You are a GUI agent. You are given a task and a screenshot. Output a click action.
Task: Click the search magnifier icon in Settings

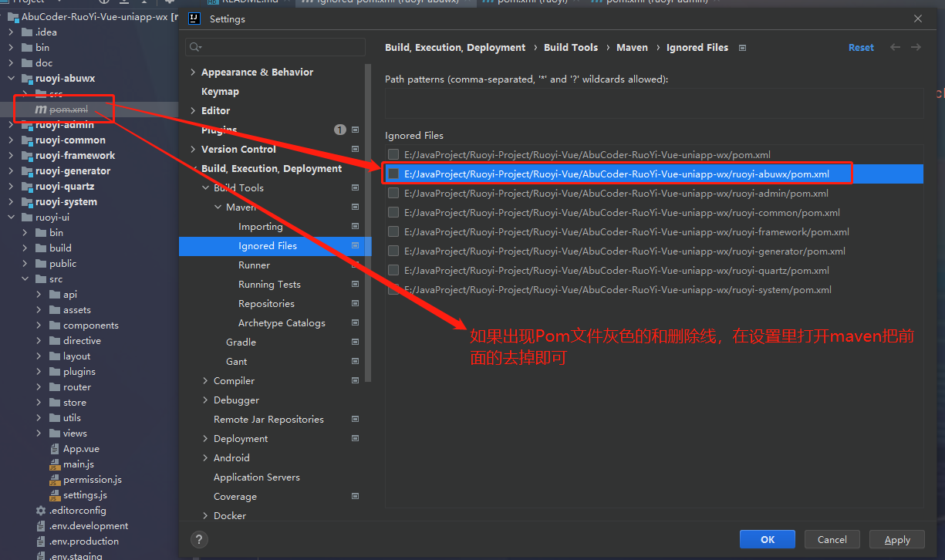pyautogui.click(x=195, y=48)
